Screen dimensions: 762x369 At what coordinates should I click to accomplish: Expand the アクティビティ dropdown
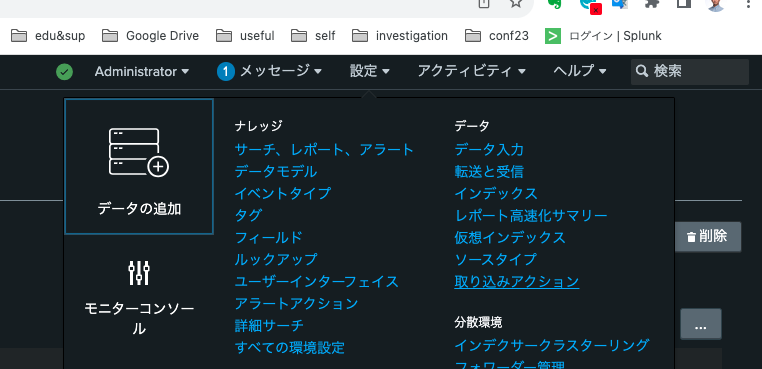tap(472, 72)
